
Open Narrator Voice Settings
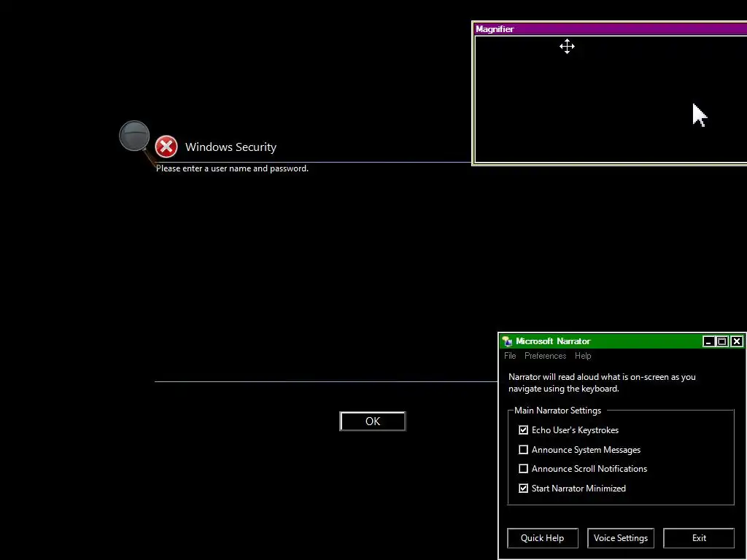(620, 537)
